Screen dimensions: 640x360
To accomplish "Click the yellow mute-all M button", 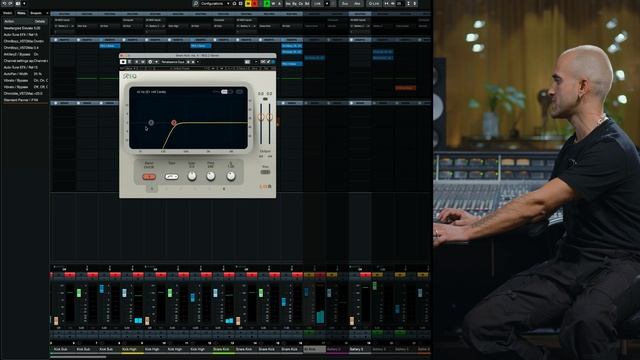I will coord(248,3).
